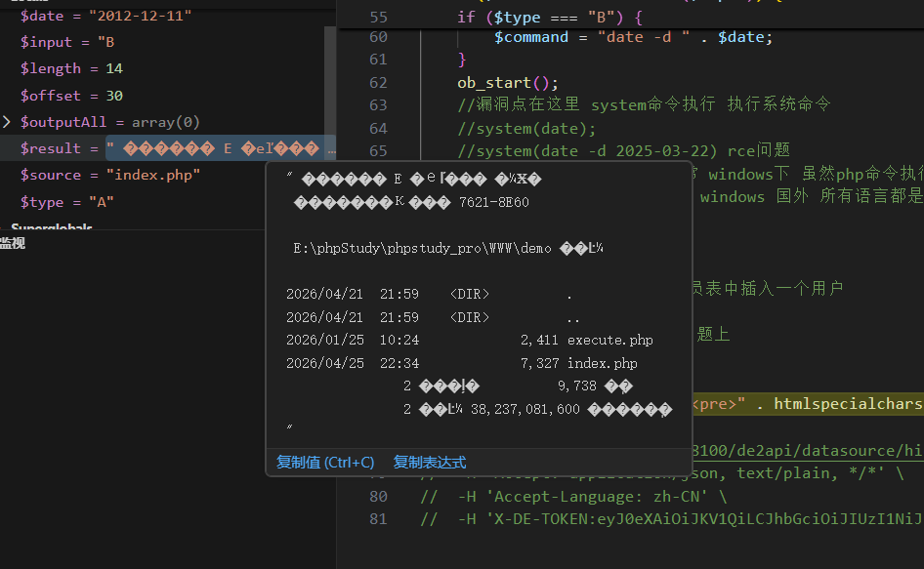
Task: Click the comment on line 65
Action: point(623,151)
